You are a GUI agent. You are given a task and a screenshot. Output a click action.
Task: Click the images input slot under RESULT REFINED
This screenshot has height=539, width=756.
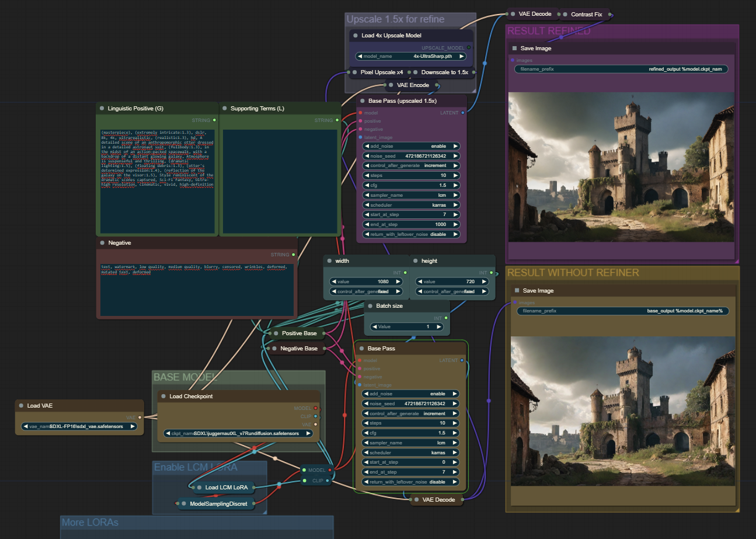pyautogui.click(x=513, y=60)
